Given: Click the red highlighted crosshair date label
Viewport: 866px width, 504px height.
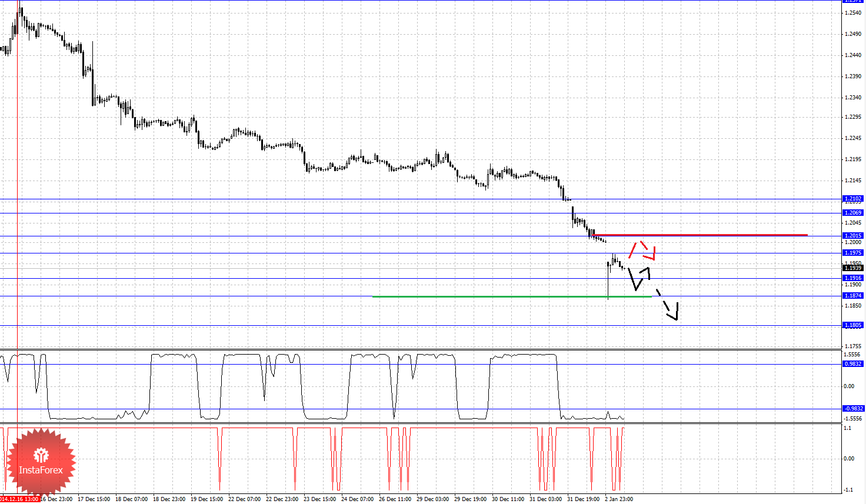Looking at the screenshot, I should point(19,499).
